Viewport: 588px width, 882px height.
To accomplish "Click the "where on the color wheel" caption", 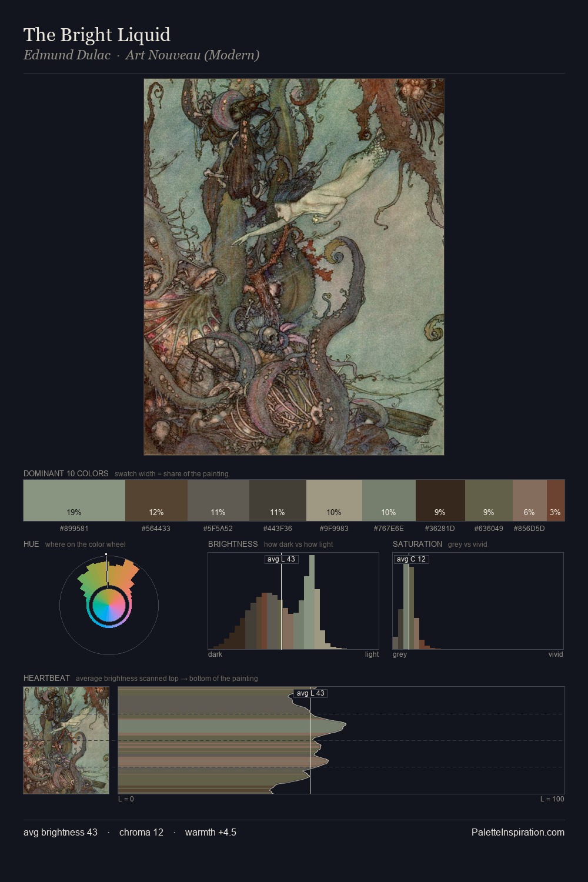I will [85, 544].
